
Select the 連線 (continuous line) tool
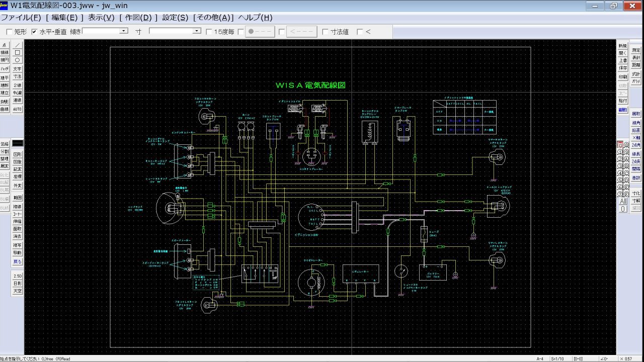tap(18, 101)
